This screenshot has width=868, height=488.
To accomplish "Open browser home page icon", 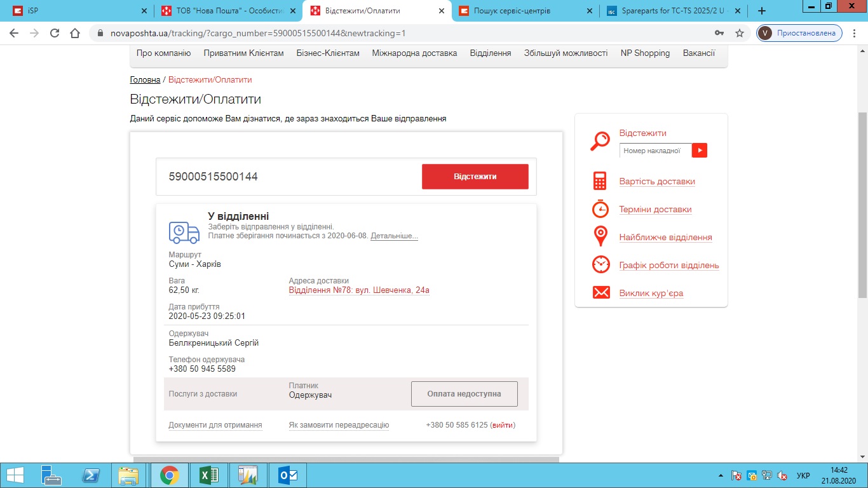I will pos(75,33).
